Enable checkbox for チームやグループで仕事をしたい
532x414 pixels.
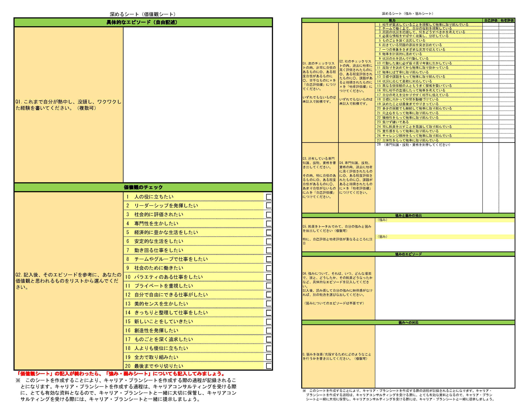pos(269,259)
